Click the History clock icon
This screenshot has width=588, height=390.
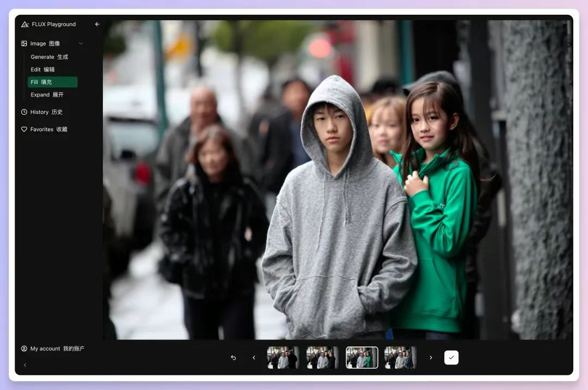point(24,112)
